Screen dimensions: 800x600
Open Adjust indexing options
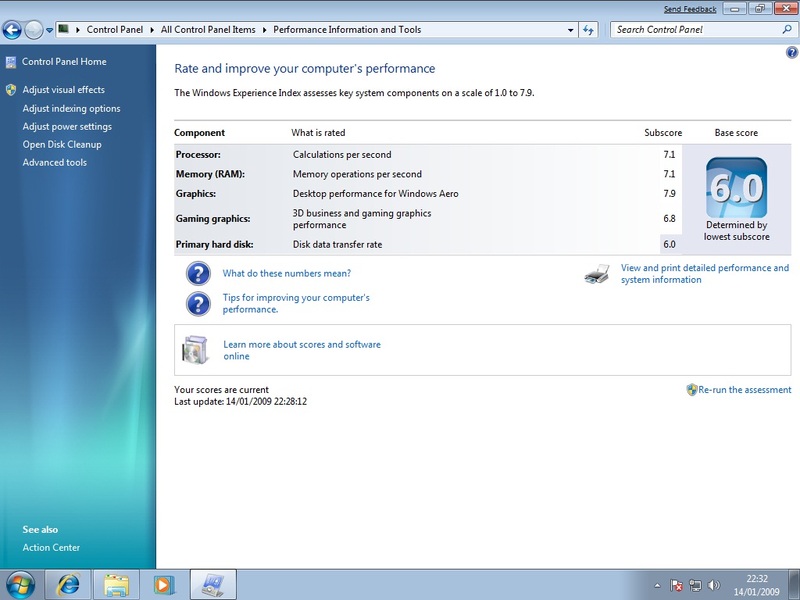71,109
